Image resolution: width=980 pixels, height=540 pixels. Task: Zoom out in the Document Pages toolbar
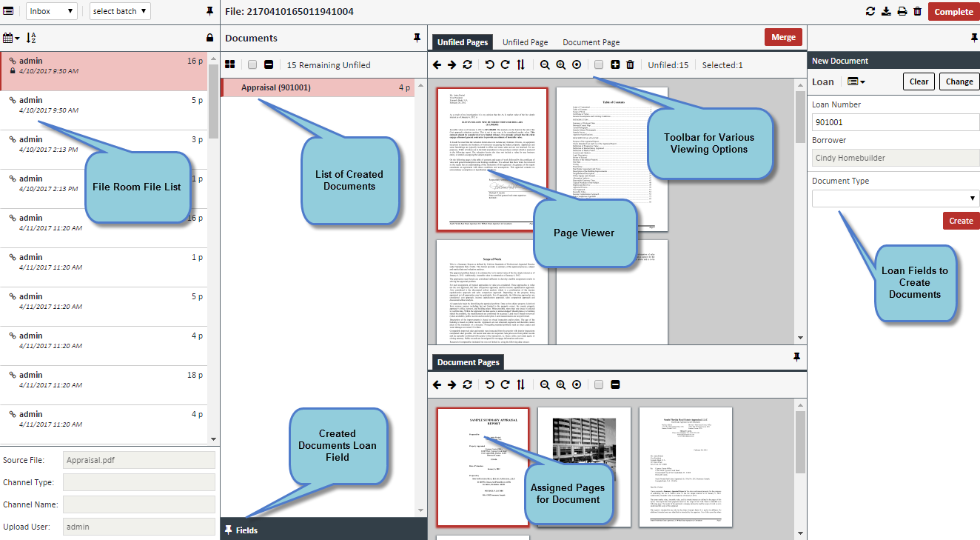545,385
